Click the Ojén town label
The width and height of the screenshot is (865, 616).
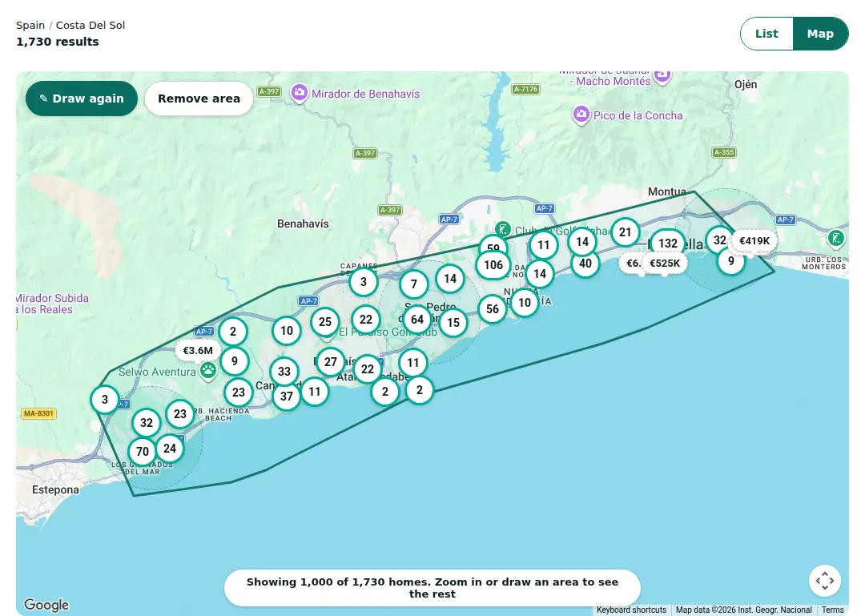[x=746, y=84]
